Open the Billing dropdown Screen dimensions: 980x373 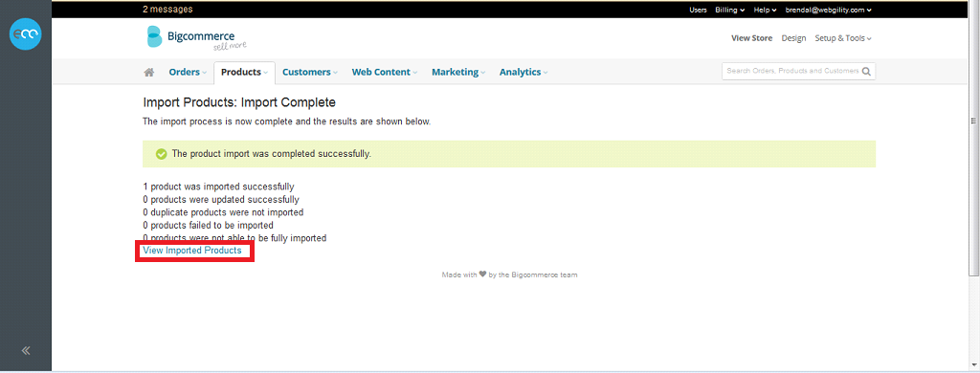729,10
